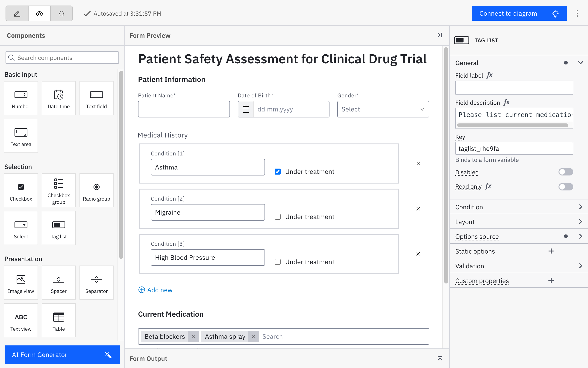The height and width of the screenshot is (368, 588).
Task: Click the Static options plus button
Action: 551,251
